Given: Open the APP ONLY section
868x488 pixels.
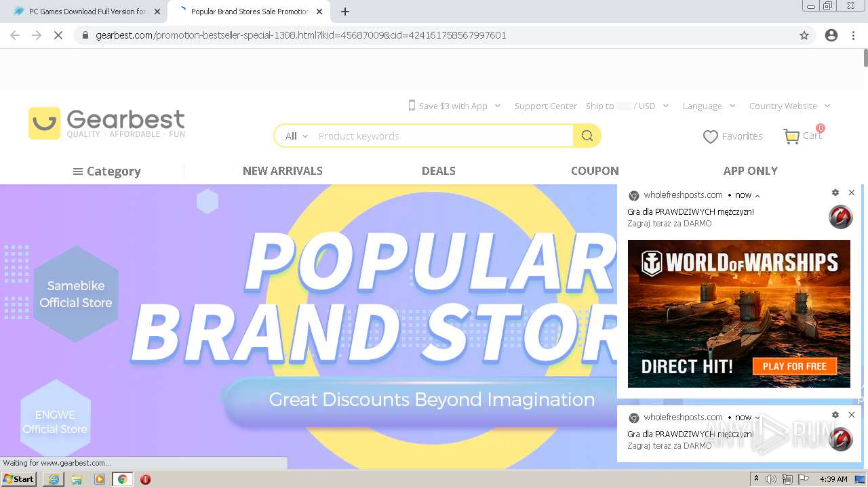Looking at the screenshot, I should click(751, 171).
